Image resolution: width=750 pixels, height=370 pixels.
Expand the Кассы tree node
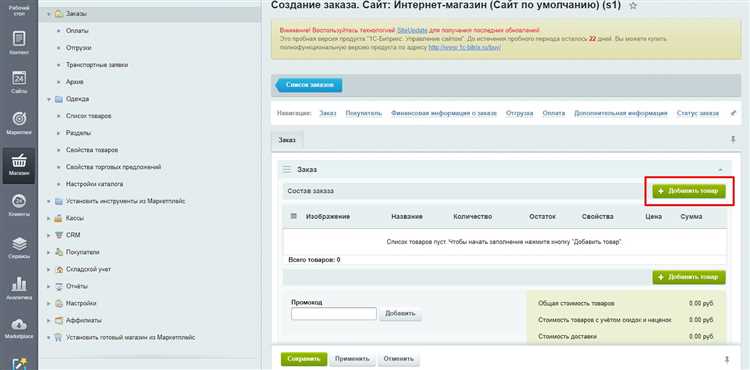coord(48,218)
